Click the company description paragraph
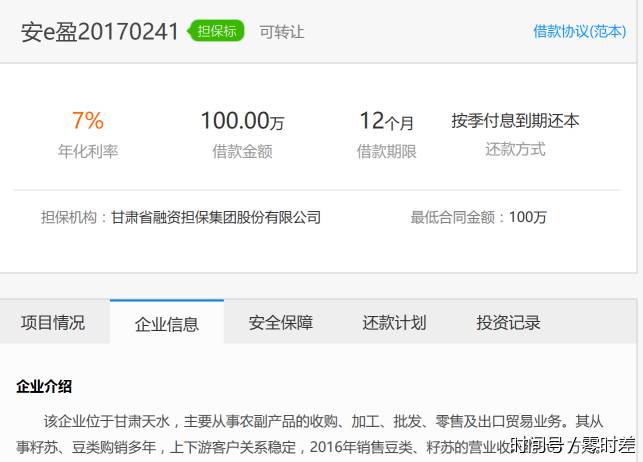The image size is (643, 462). click(300, 433)
